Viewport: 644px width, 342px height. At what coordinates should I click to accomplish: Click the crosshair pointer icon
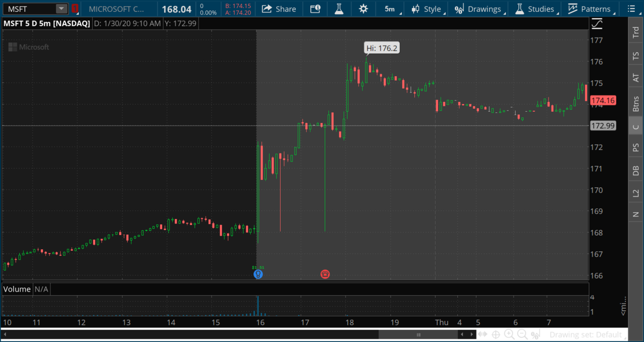497,334
